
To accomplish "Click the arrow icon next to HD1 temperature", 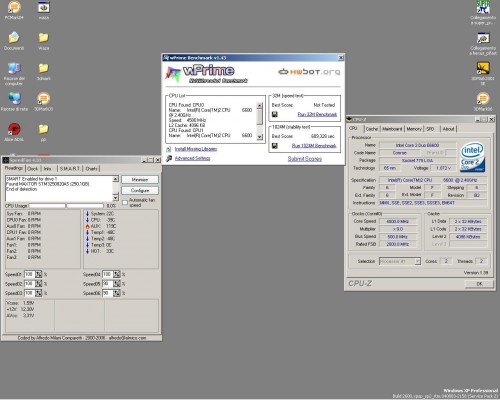I will tap(88, 251).
